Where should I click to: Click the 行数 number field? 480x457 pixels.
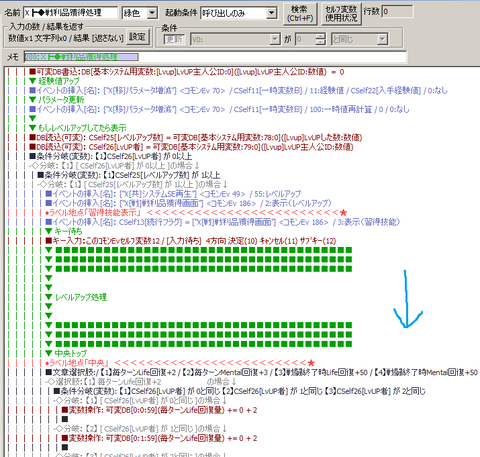tap(397, 12)
